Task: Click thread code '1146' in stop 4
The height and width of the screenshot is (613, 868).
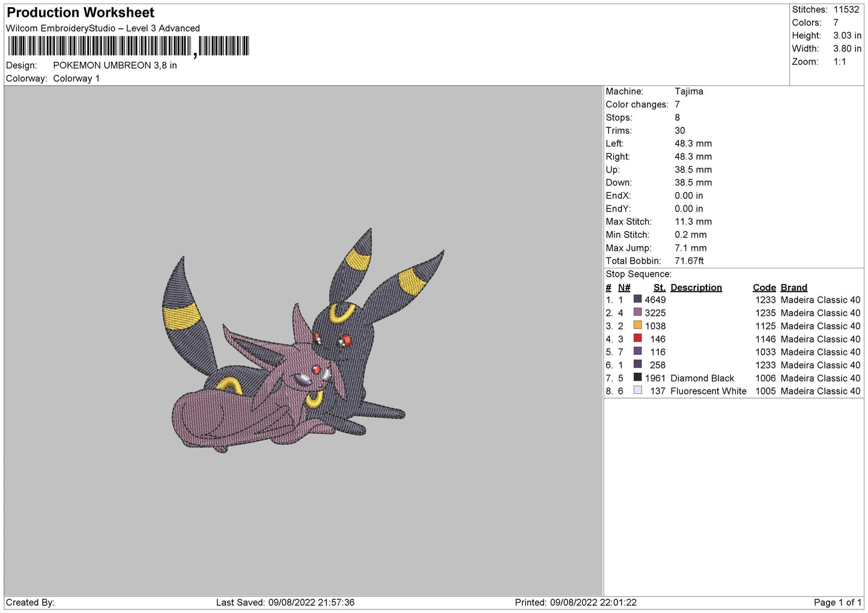Action: 766,339
